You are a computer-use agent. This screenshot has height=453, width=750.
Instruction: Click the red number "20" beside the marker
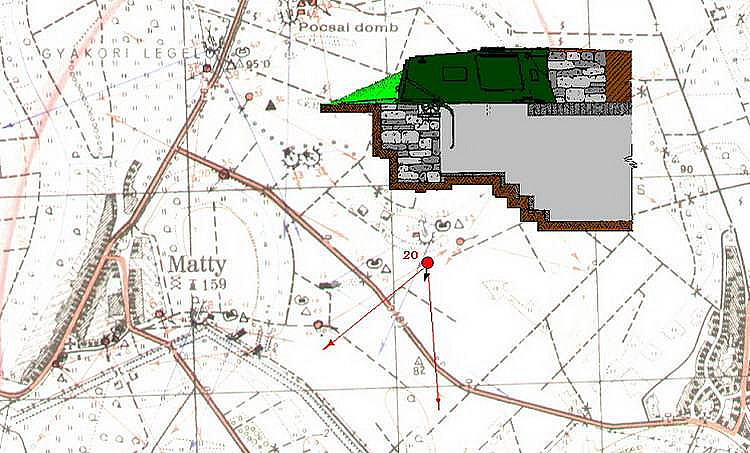(410, 255)
